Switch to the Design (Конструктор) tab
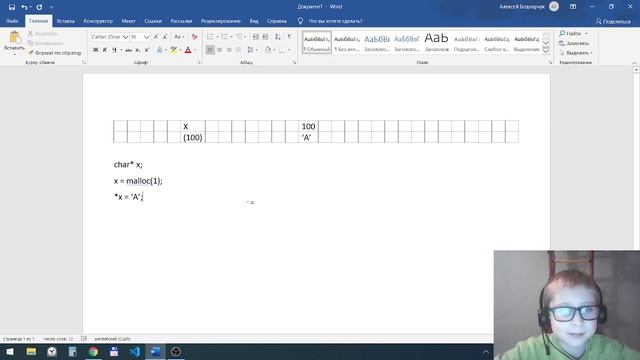 [98, 21]
